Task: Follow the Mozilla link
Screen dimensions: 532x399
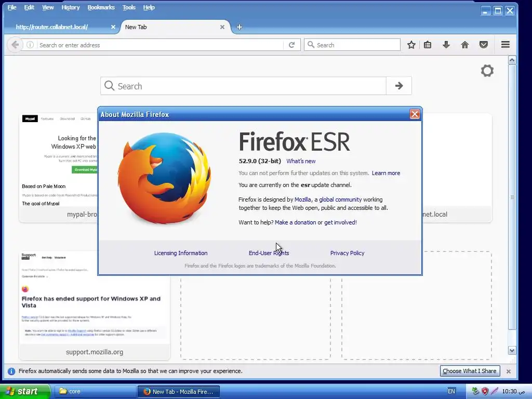Action: click(x=303, y=199)
